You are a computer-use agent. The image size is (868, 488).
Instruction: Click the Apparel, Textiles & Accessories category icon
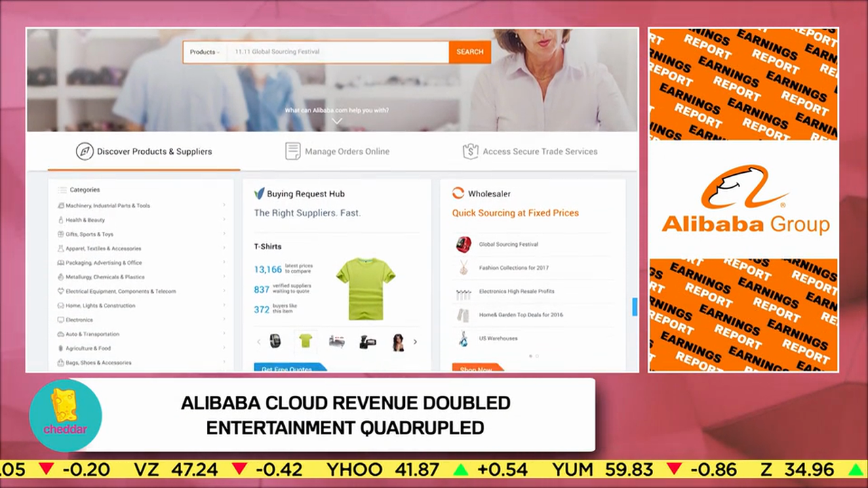click(60, 248)
